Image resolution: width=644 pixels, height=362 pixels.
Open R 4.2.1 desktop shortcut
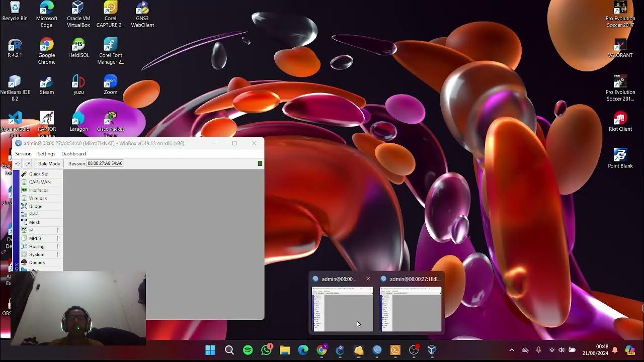[x=15, y=48]
